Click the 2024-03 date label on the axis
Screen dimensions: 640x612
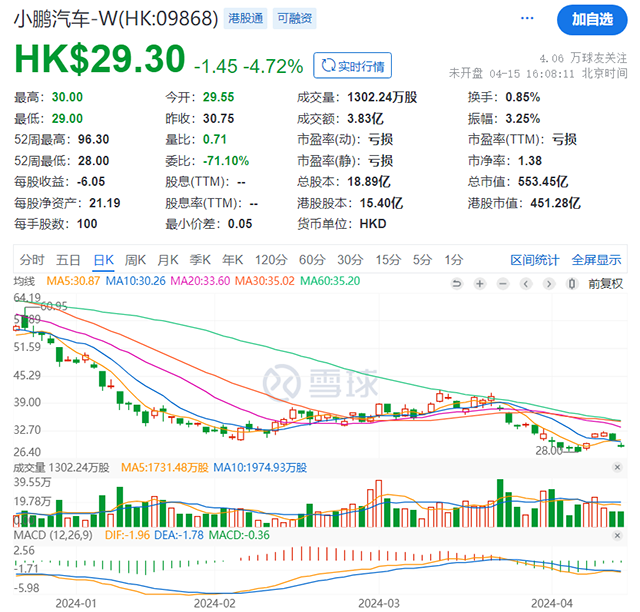pos(379,603)
